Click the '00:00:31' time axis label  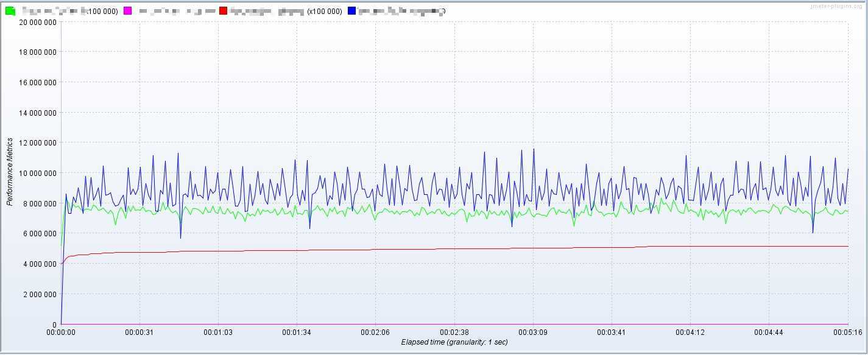pos(140,333)
